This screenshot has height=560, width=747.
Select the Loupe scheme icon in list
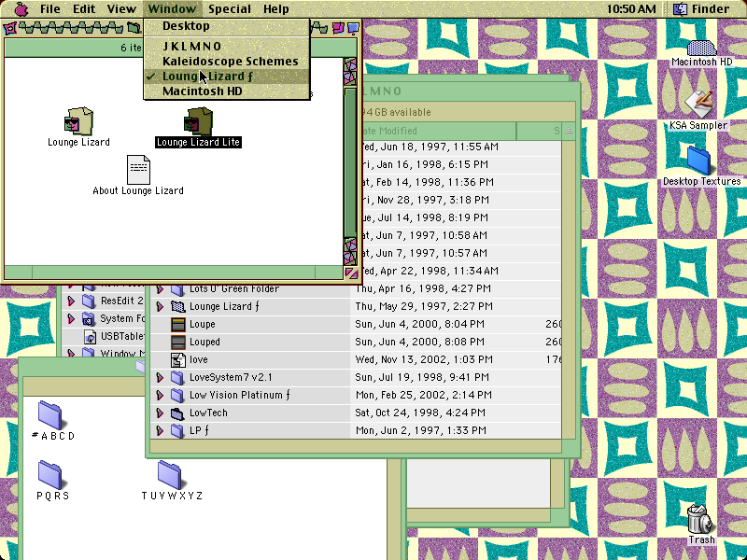point(177,324)
